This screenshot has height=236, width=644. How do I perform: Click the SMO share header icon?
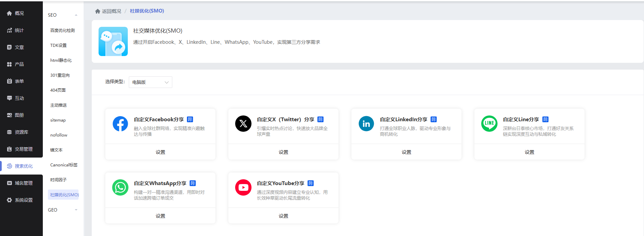113,41
